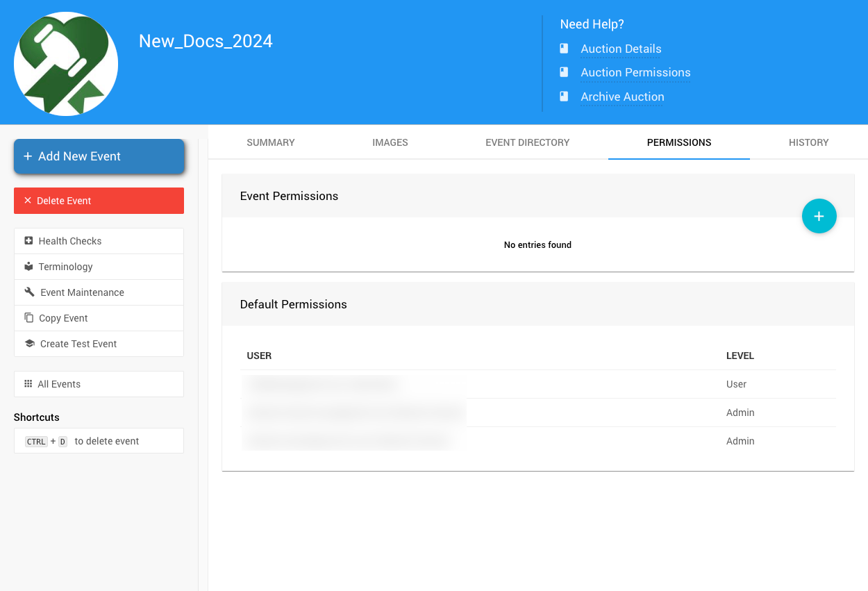Click the teal plus add permission button

(819, 217)
